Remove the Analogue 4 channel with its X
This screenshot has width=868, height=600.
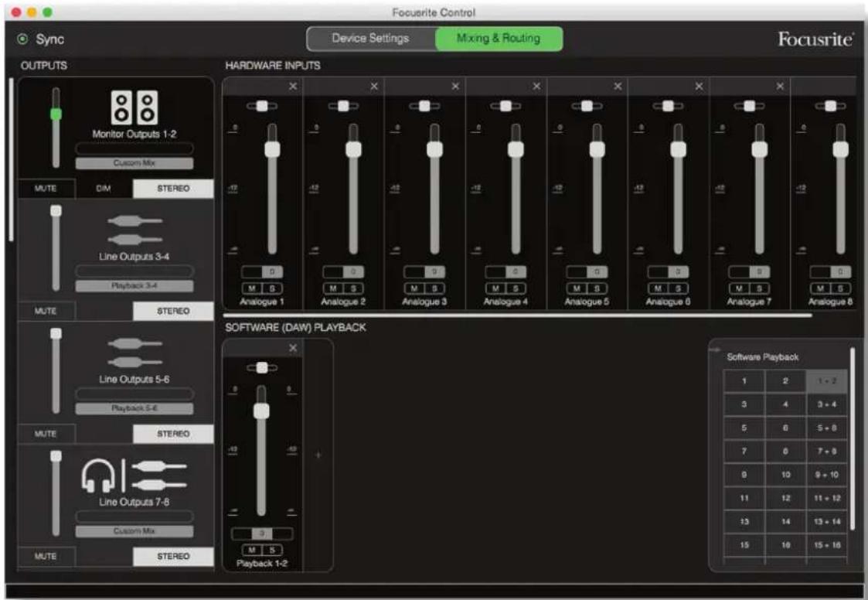tap(536, 86)
